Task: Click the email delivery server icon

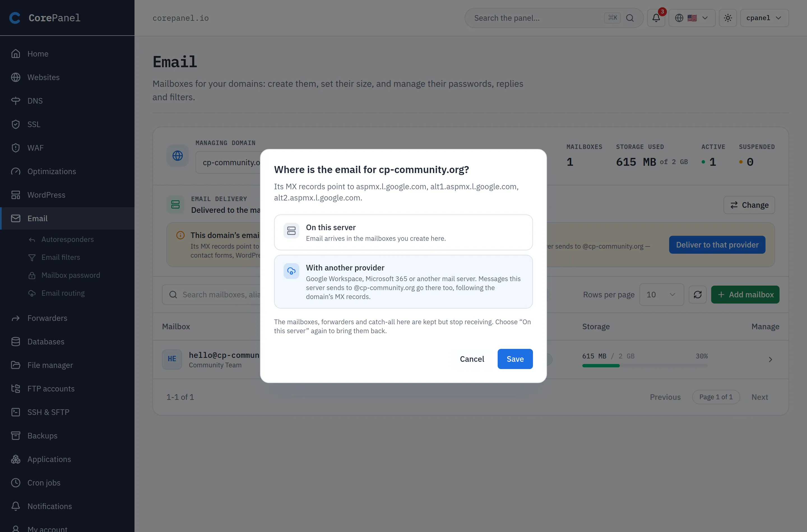Action: (x=175, y=205)
